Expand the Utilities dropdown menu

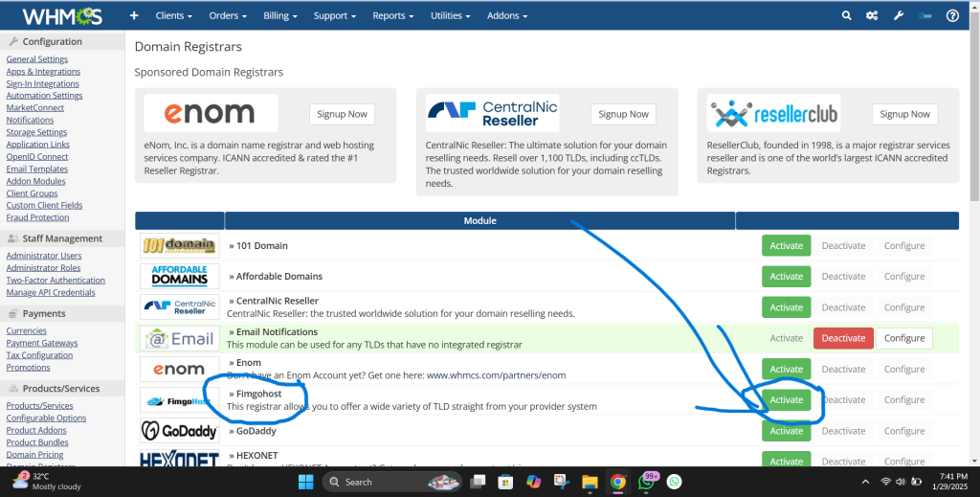[x=450, y=15]
